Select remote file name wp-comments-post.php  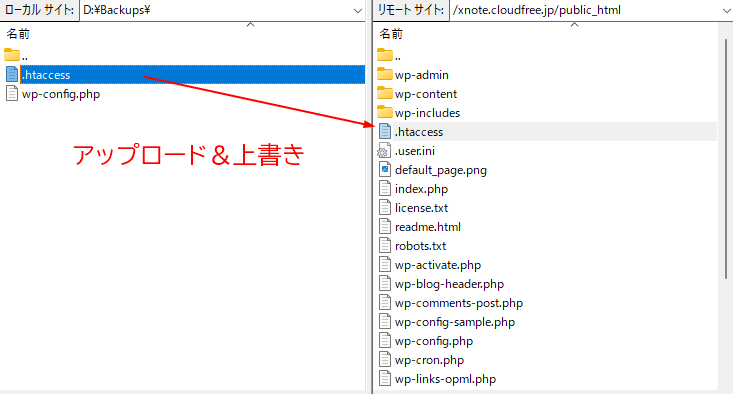point(459,303)
